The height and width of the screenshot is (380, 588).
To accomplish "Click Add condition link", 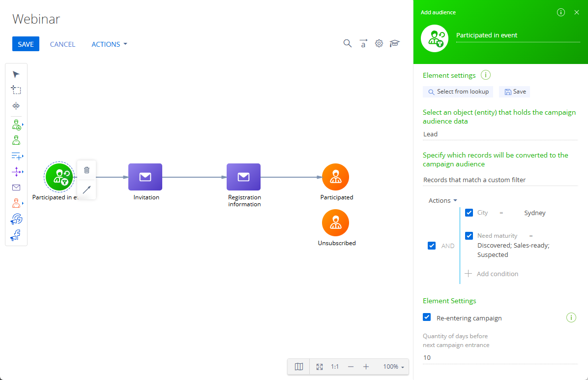I will [x=492, y=274].
